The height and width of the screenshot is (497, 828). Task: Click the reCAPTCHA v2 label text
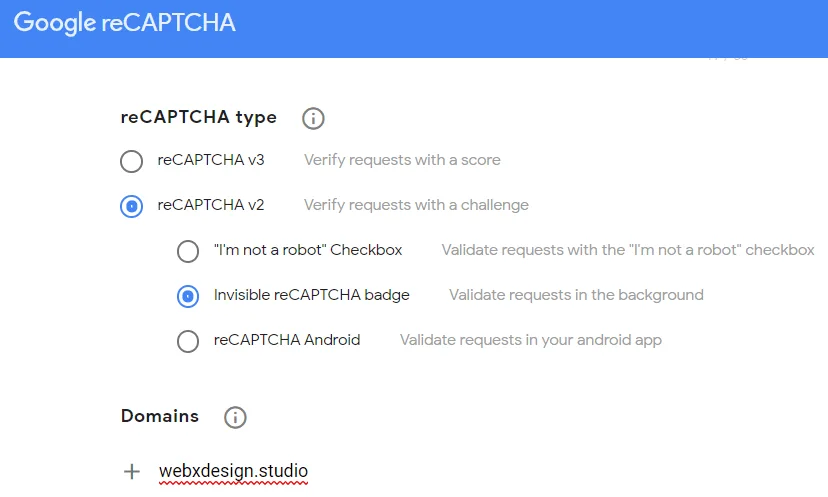point(211,205)
